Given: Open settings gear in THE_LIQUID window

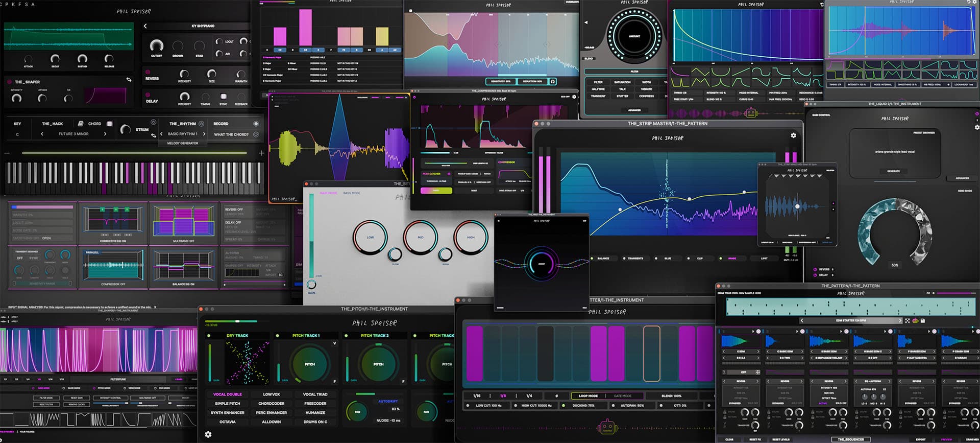Looking at the screenshot, I should click(977, 127).
